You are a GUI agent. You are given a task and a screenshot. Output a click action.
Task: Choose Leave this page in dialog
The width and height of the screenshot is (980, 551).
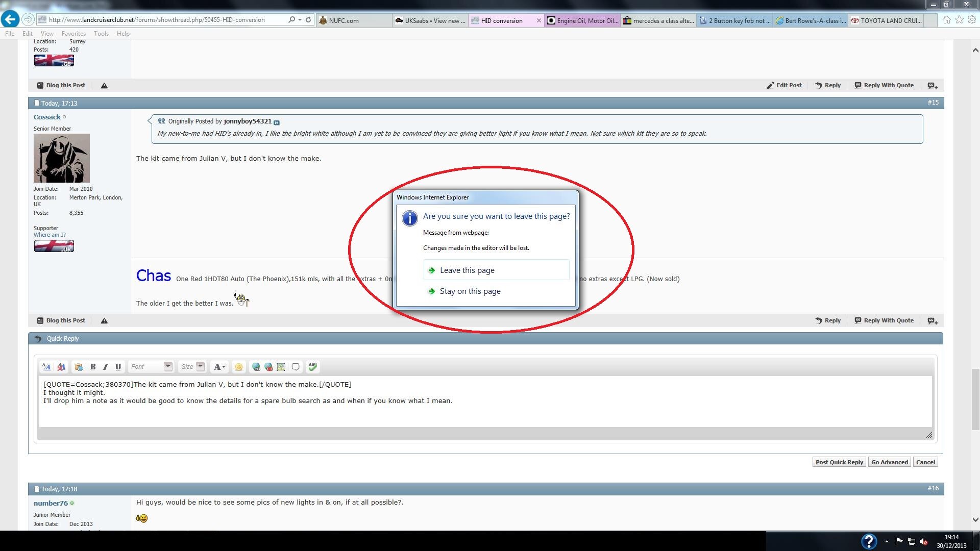(x=496, y=270)
